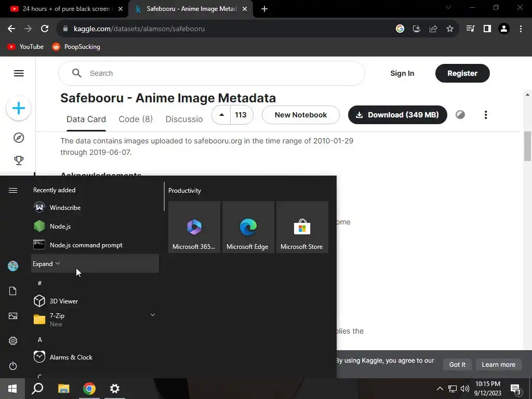532x399 pixels.
Task: Open the trophy Competitions icon
Action: [19, 160]
